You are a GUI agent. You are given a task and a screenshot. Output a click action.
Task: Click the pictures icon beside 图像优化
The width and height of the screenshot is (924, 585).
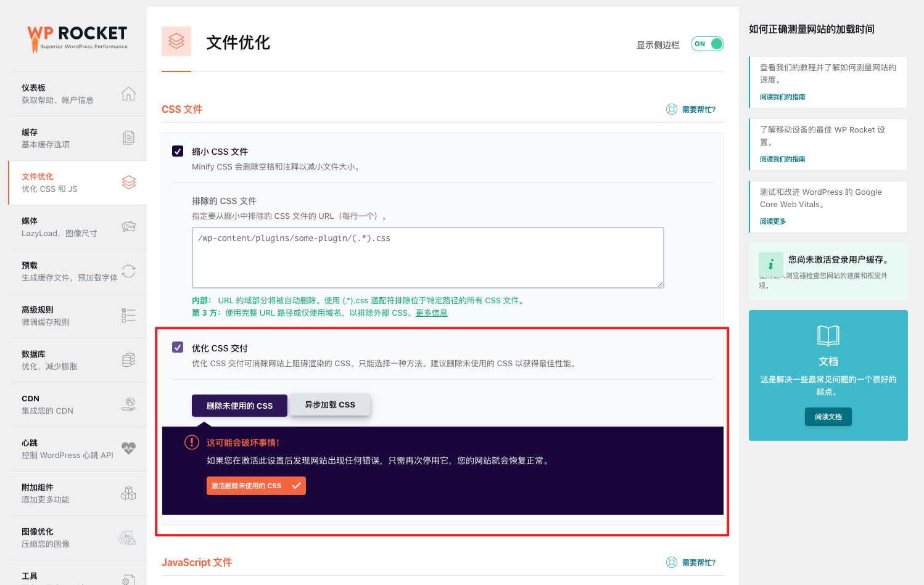127,538
